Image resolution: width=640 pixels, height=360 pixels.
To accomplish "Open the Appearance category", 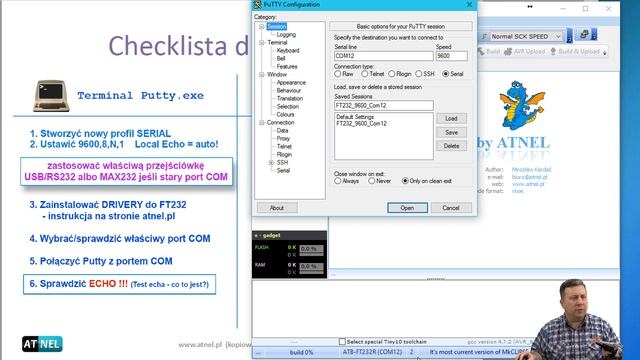I will (291, 82).
